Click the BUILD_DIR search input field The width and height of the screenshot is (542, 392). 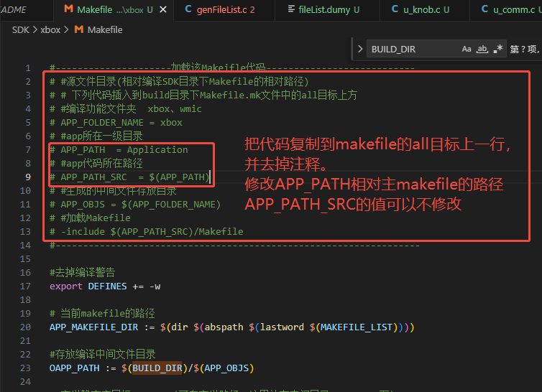point(413,49)
